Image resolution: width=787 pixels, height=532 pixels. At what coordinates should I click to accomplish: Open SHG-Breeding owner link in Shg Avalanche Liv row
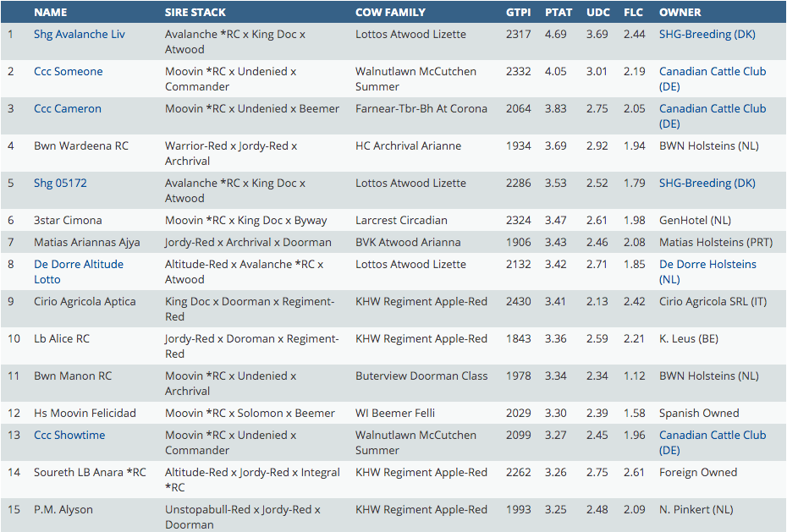coord(707,35)
